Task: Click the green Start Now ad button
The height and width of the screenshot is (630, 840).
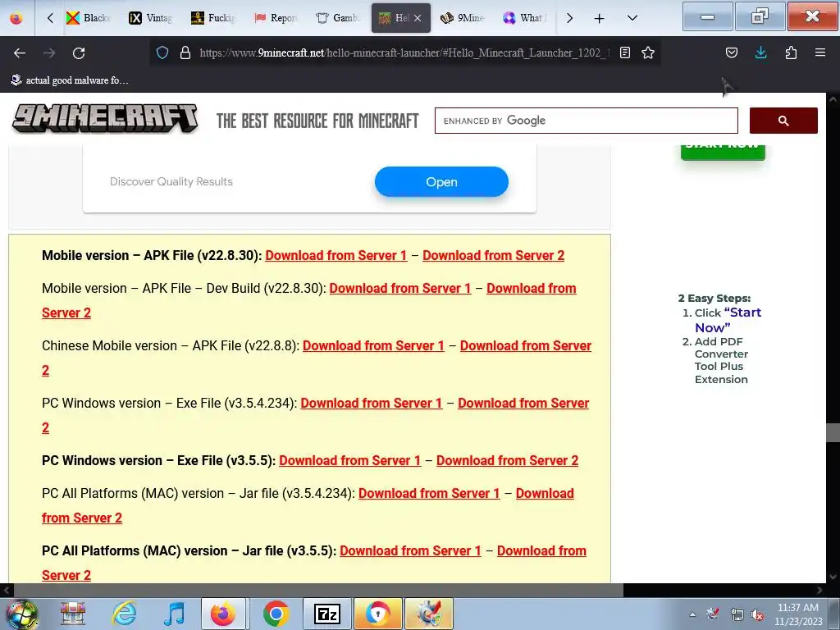Action: (x=723, y=151)
